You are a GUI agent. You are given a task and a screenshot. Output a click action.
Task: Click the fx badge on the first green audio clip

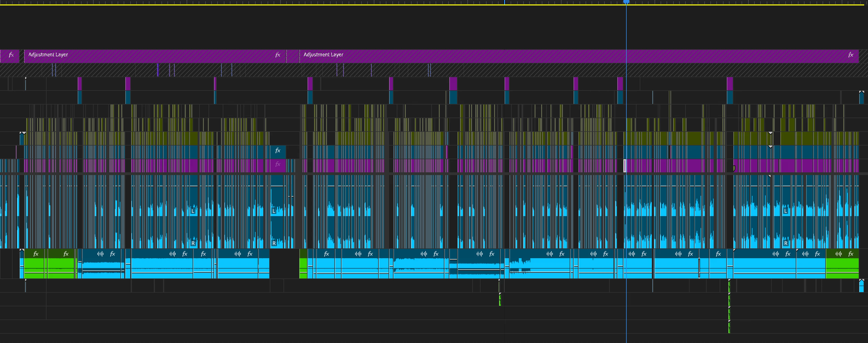click(36, 254)
